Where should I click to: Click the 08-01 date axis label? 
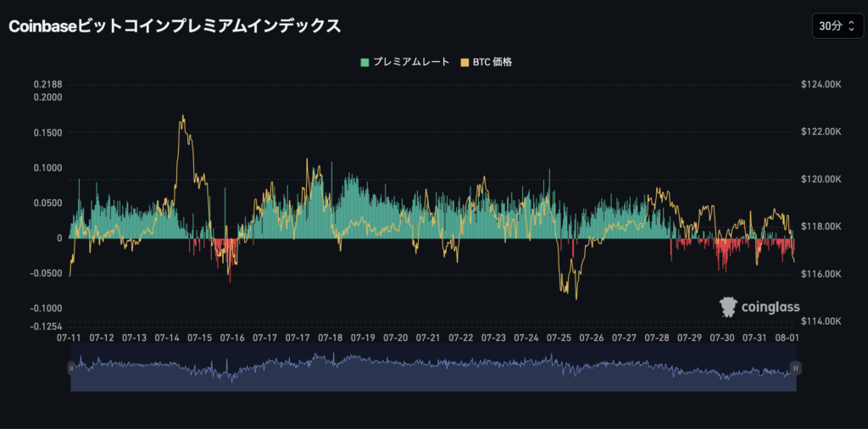click(787, 337)
